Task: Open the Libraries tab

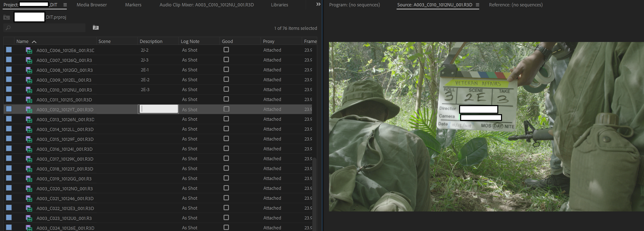Action: [279, 5]
